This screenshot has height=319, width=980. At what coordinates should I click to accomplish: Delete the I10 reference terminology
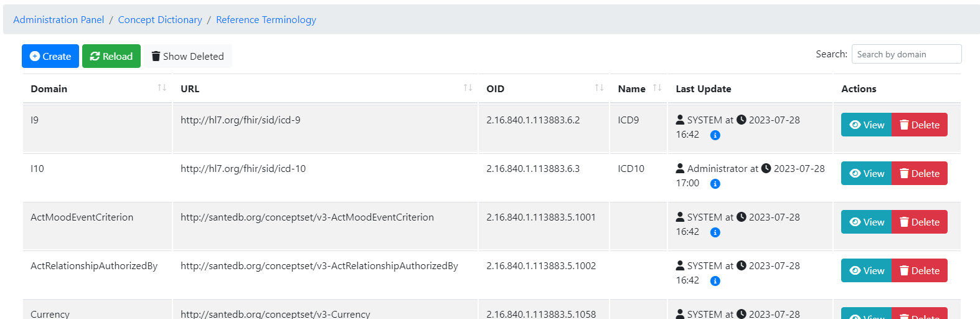[x=919, y=173]
